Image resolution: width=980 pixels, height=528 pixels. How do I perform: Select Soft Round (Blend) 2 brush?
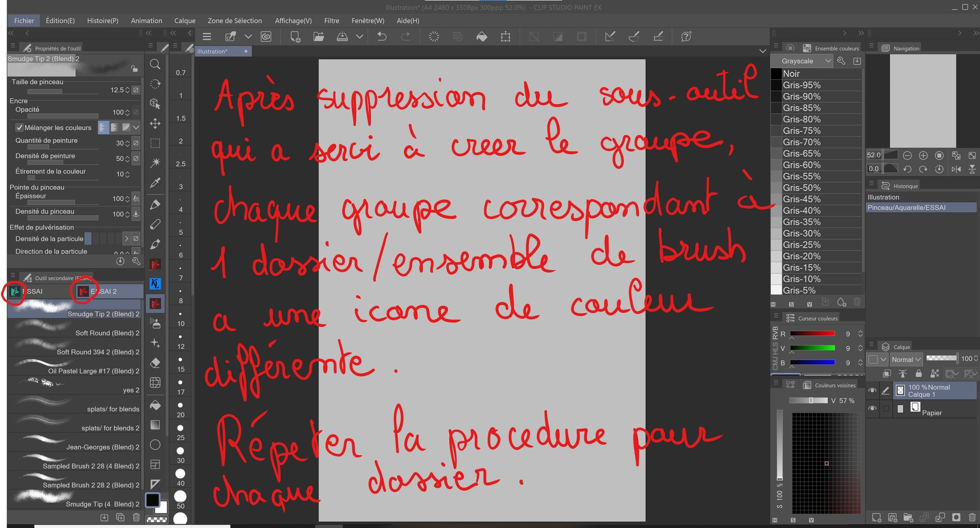[74, 328]
